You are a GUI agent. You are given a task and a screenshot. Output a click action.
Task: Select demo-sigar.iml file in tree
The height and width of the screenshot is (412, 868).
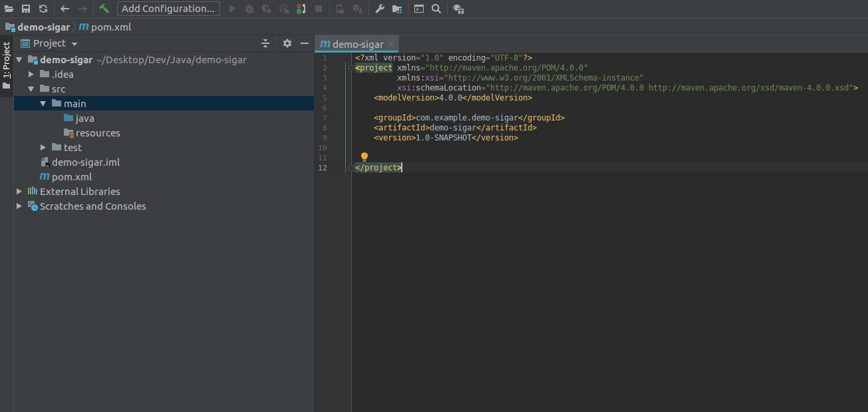tap(86, 162)
